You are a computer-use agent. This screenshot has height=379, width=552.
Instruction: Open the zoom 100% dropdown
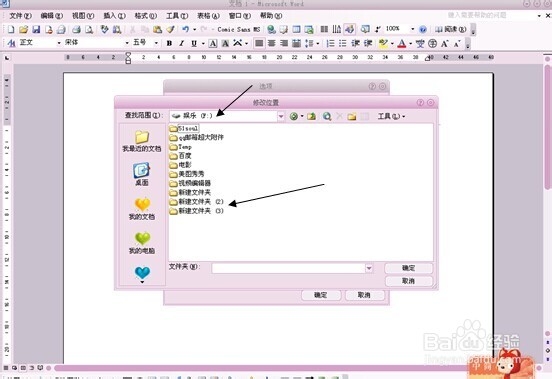click(413, 29)
